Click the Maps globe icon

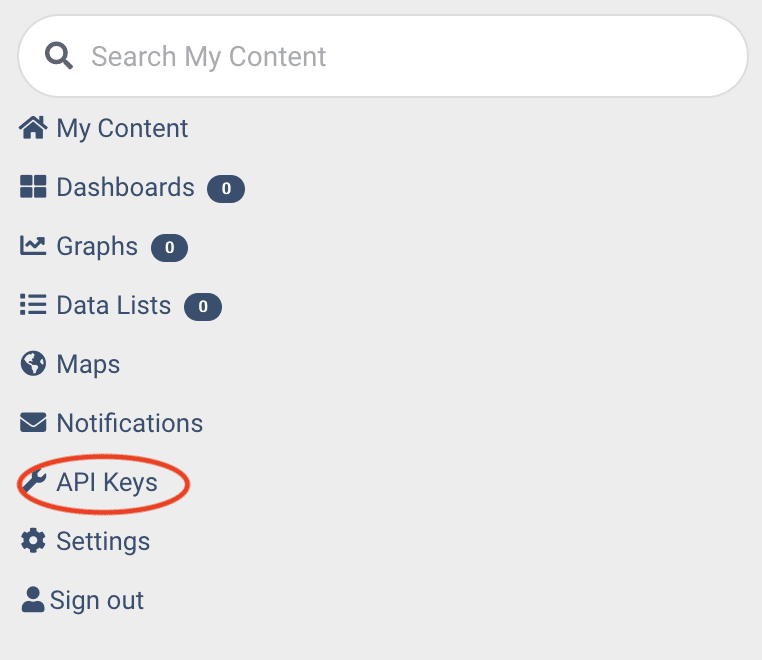(x=33, y=364)
